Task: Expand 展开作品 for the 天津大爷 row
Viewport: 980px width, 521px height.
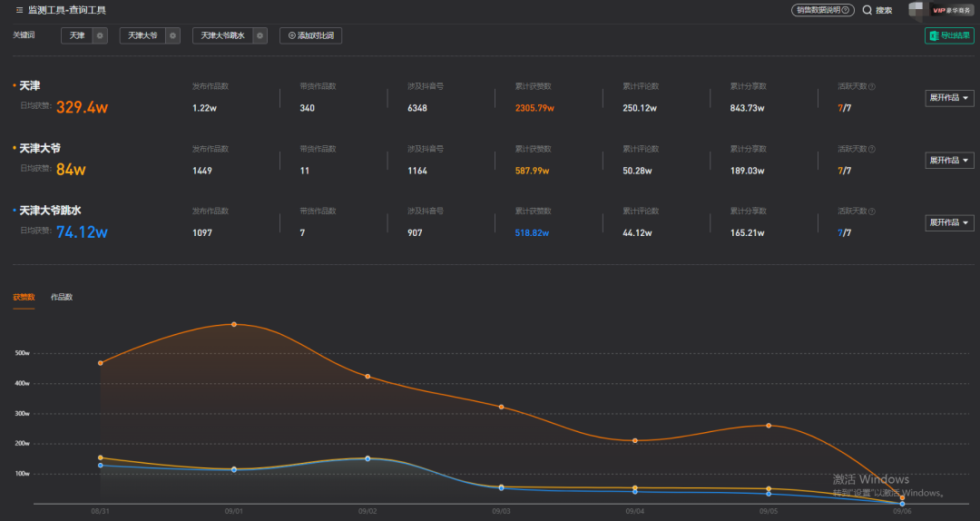Action: click(949, 161)
